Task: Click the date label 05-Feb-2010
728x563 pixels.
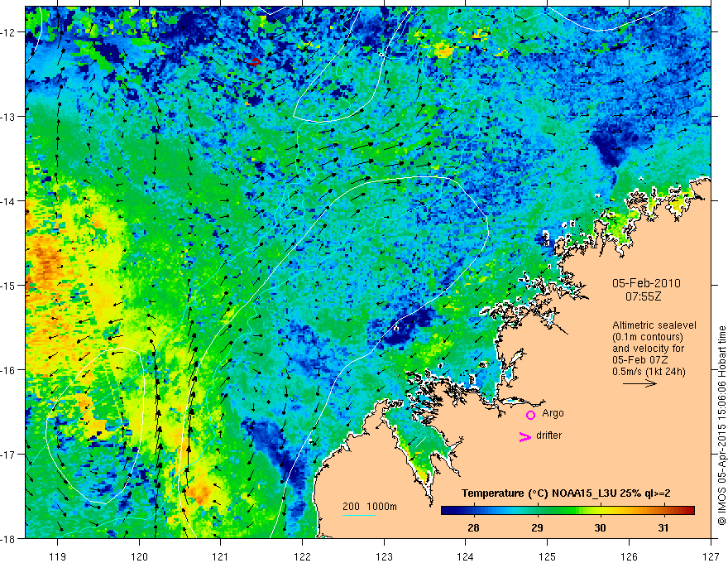Action: tap(646, 283)
